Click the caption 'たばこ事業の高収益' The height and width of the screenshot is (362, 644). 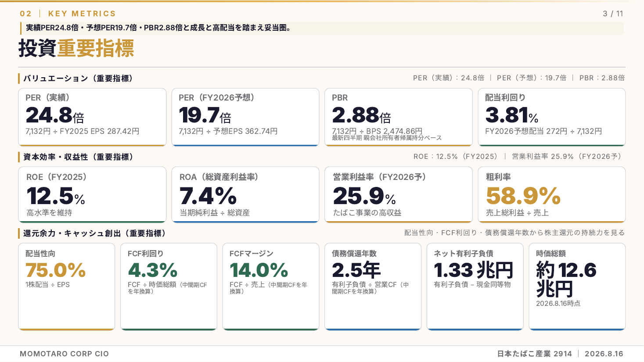pos(367,213)
